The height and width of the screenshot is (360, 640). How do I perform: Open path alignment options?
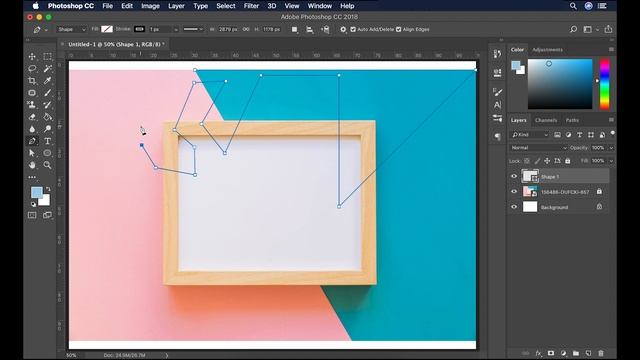(x=309, y=29)
